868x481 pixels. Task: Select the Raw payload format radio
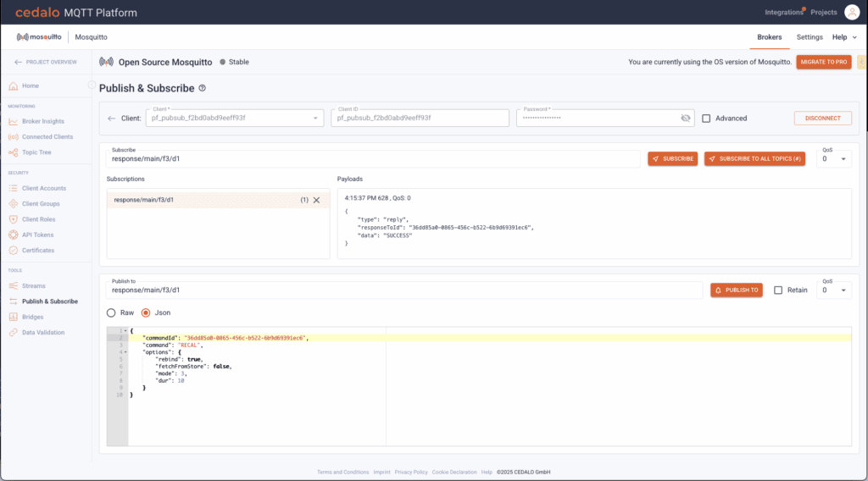[112, 312]
